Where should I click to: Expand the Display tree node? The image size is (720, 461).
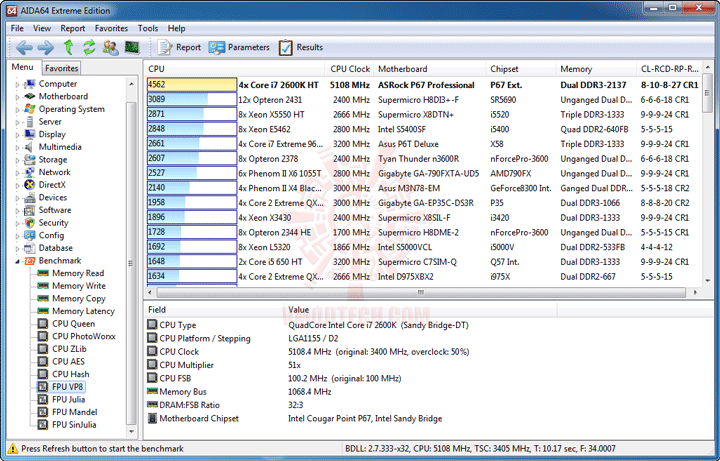[17, 135]
